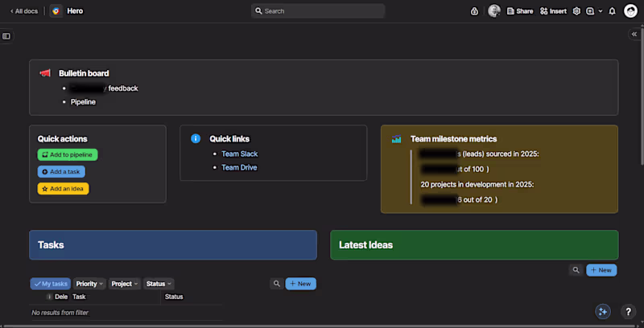Open doc settings gear icon
644x328 pixels.
tap(576, 11)
